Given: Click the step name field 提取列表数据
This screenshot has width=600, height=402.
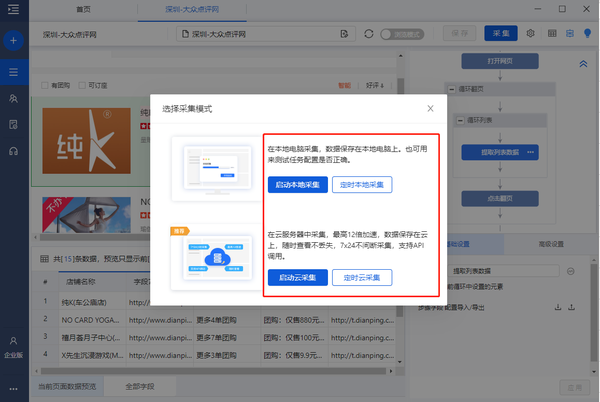Looking at the screenshot, I should (504, 271).
